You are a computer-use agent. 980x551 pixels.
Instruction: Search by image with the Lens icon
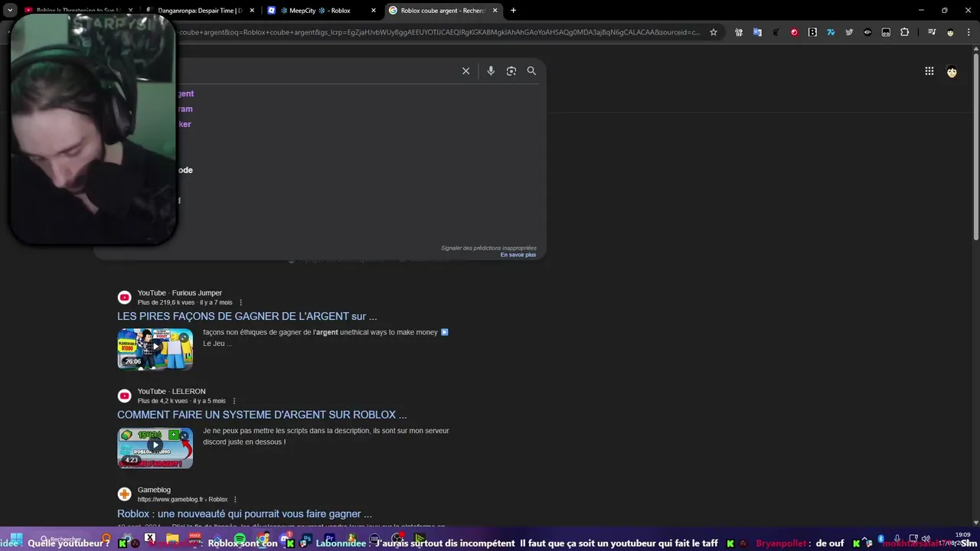[511, 70]
